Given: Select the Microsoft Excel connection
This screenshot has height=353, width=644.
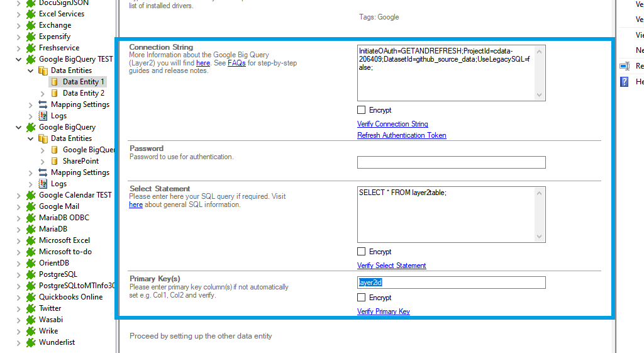Looking at the screenshot, I should point(65,240).
